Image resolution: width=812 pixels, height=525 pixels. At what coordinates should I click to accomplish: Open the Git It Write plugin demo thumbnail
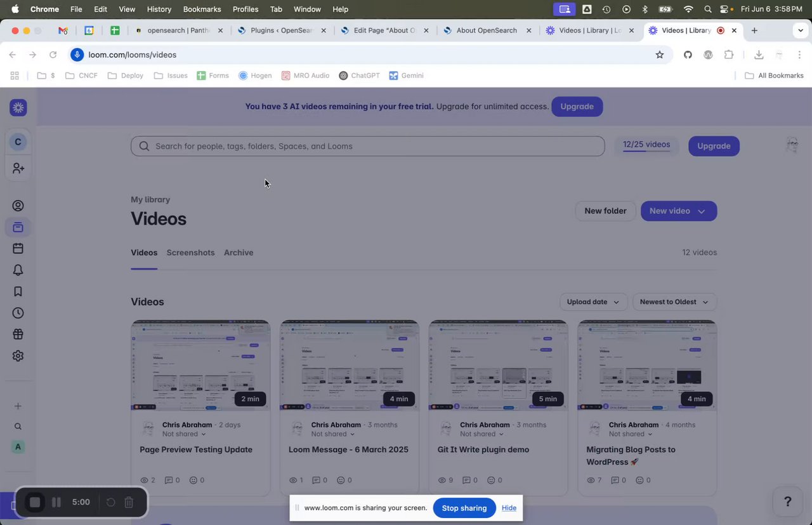pyautogui.click(x=498, y=365)
